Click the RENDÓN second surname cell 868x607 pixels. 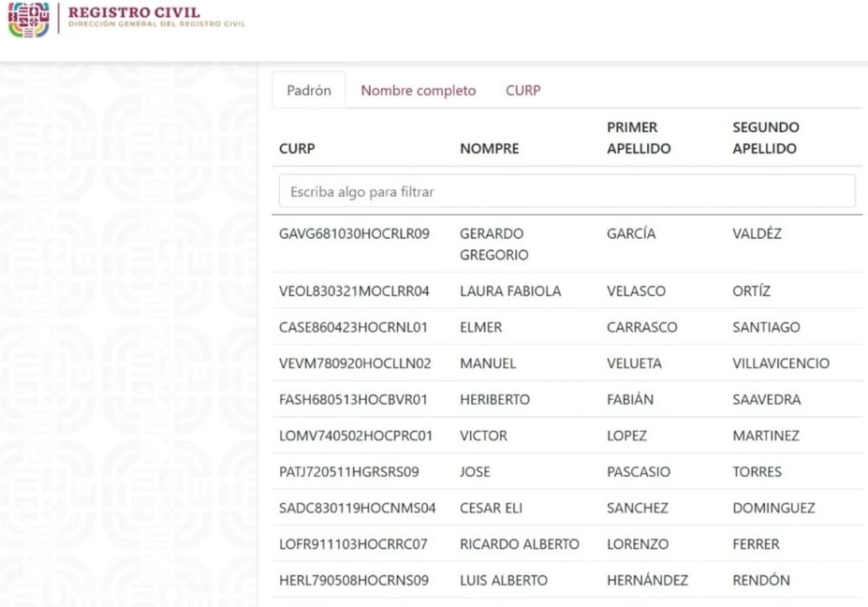tap(760, 581)
